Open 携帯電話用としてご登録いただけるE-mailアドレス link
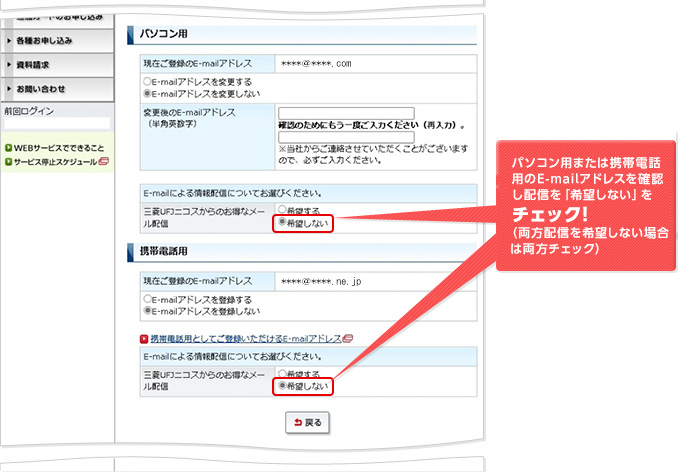The height and width of the screenshot is (472, 679). point(246,339)
